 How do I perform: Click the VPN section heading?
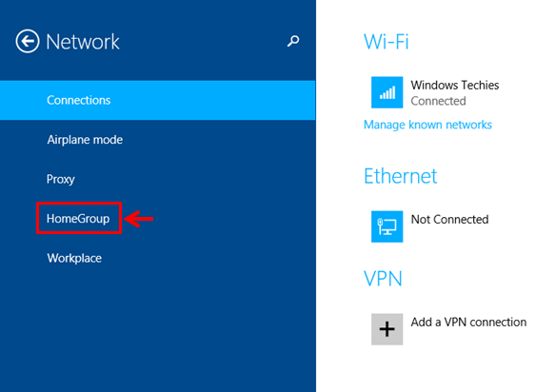click(383, 279)
